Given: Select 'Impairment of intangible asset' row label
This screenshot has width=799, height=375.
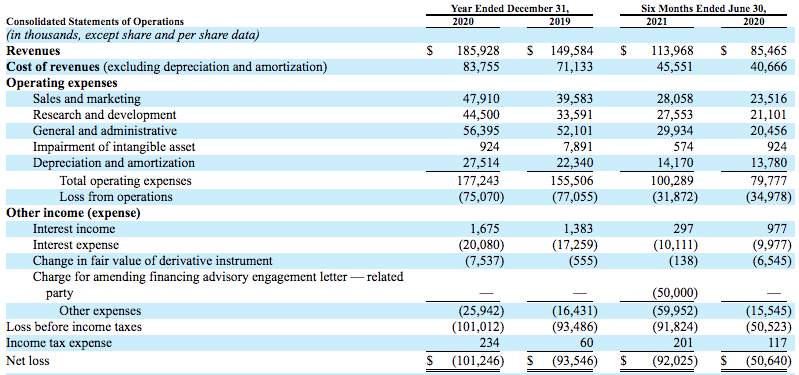Looking at the screenshot, I should [114, 147].
